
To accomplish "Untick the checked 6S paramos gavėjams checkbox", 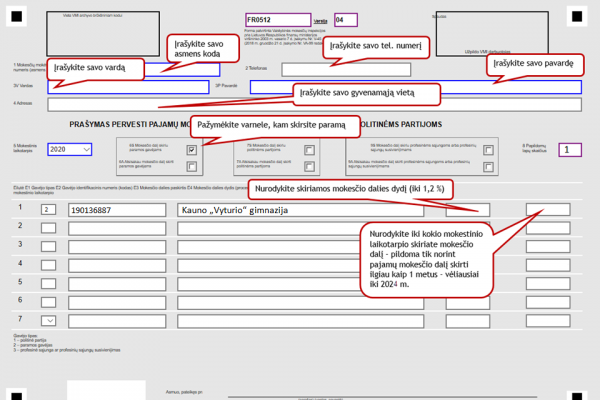I will tap(192, 150).
